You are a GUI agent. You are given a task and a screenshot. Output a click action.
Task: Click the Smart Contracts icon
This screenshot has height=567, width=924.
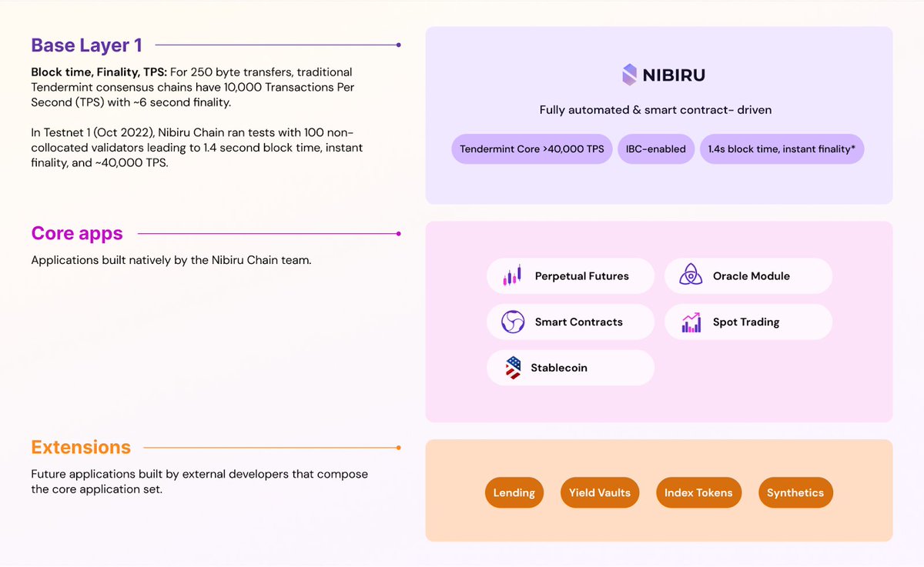pos(513,322)
